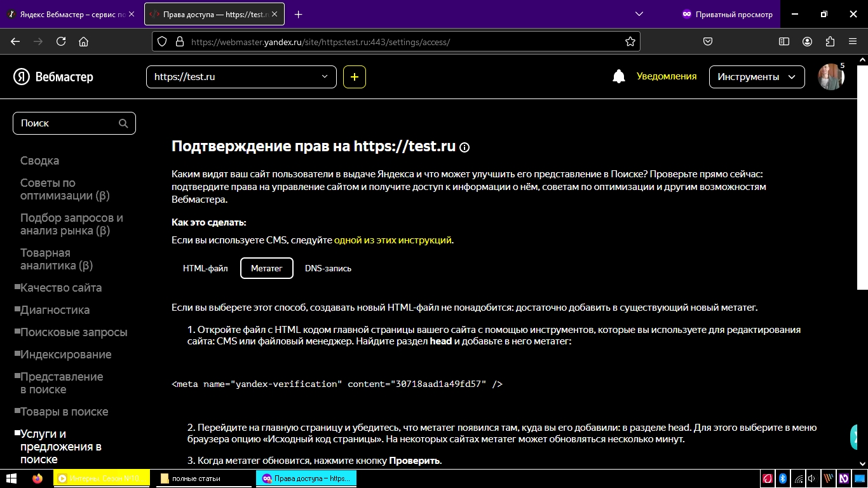868x488 pixels.
Task: Close the Яндекс Вебмастер tab
Action: coord(132,14)
